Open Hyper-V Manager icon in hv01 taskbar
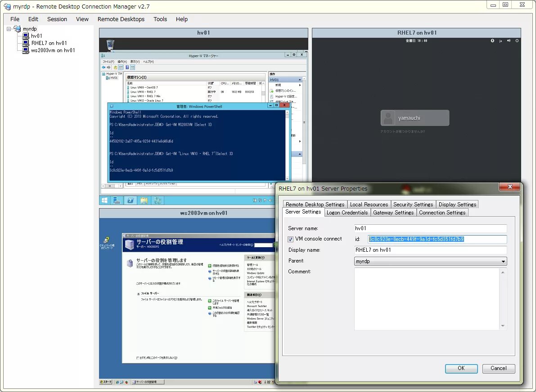 pos(158,200)
